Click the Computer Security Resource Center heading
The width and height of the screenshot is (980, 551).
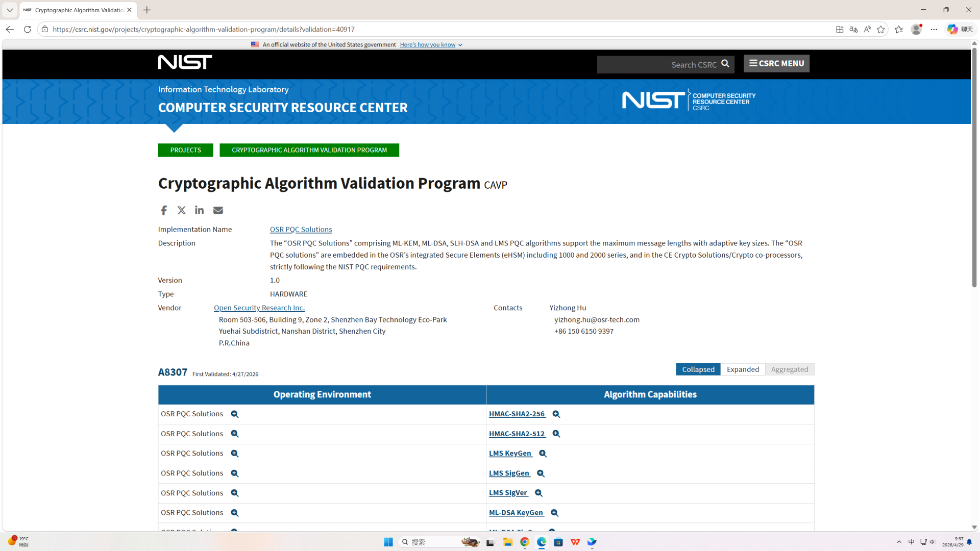tap(283, 108)
